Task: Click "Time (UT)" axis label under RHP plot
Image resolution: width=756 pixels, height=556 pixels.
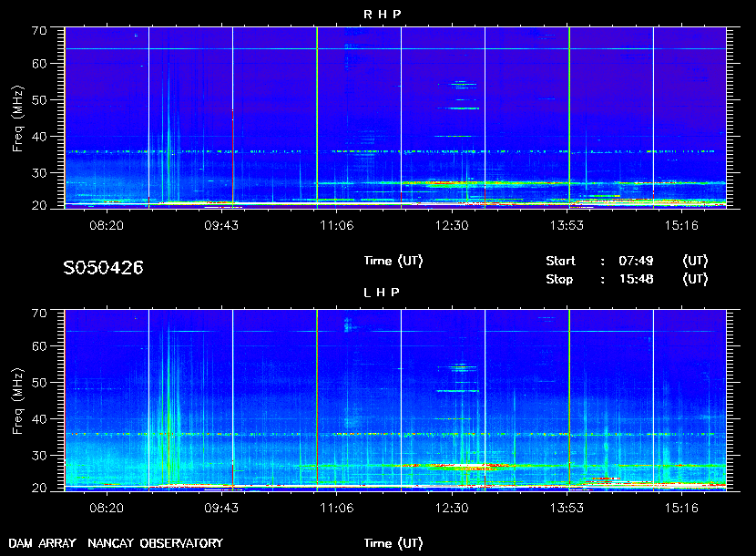Action: 393,261
